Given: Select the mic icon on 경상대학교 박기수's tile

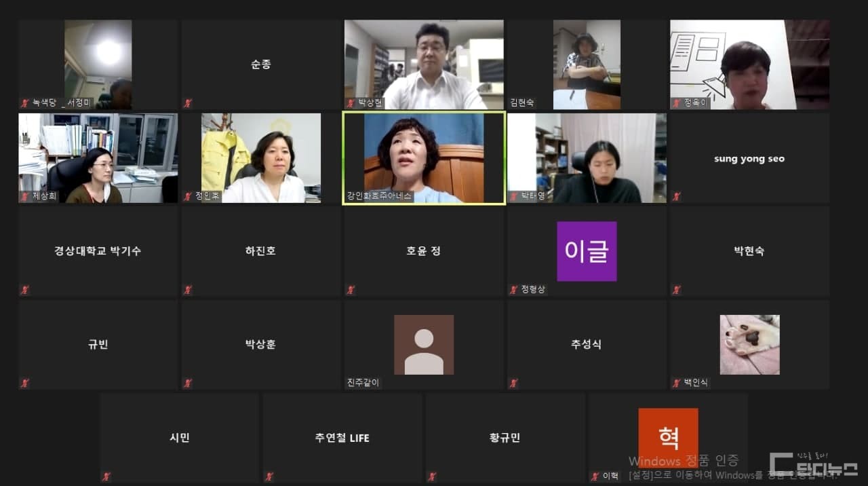Looking at the screenshot, I should coord(24,289).
